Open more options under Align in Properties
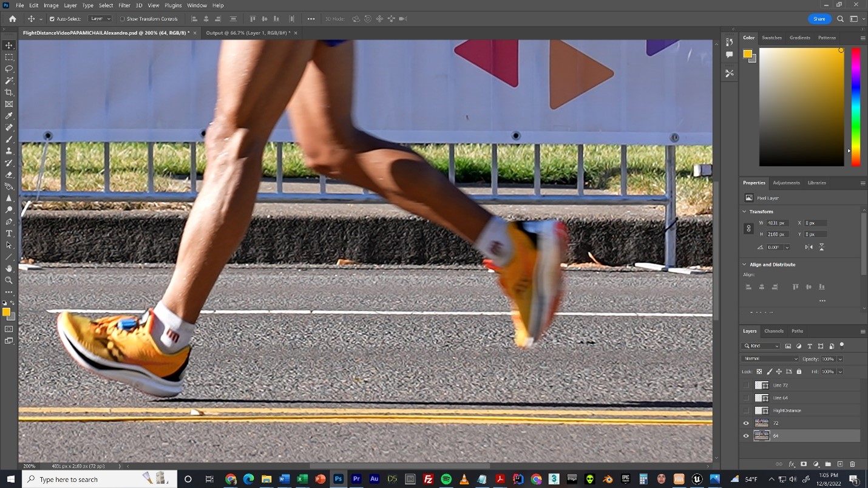The width and height of the screenshot is (868, 488). pos(822,301)
